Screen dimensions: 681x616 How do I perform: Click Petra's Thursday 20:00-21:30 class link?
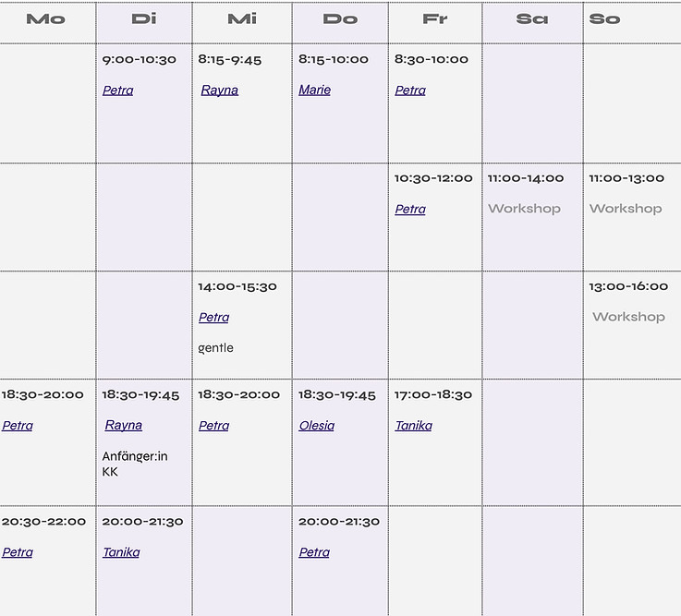click(x=314, y=552)
